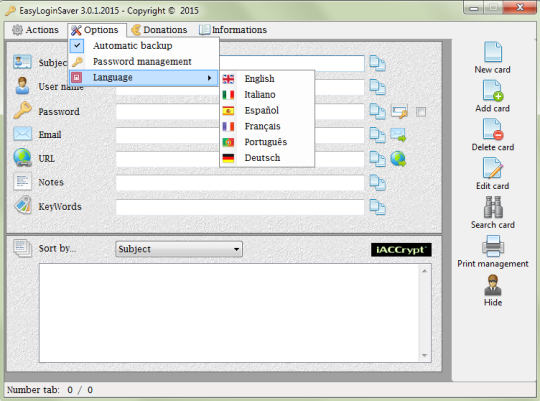Click the Hide spy icon
This screenshot has height=401, width=540.
(x=493, y=285)
